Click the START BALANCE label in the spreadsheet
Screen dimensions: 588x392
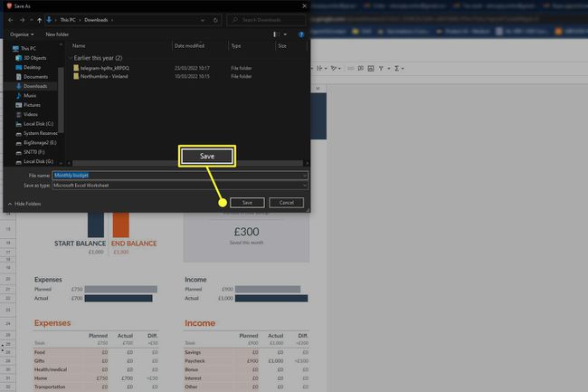pos(81,244)
